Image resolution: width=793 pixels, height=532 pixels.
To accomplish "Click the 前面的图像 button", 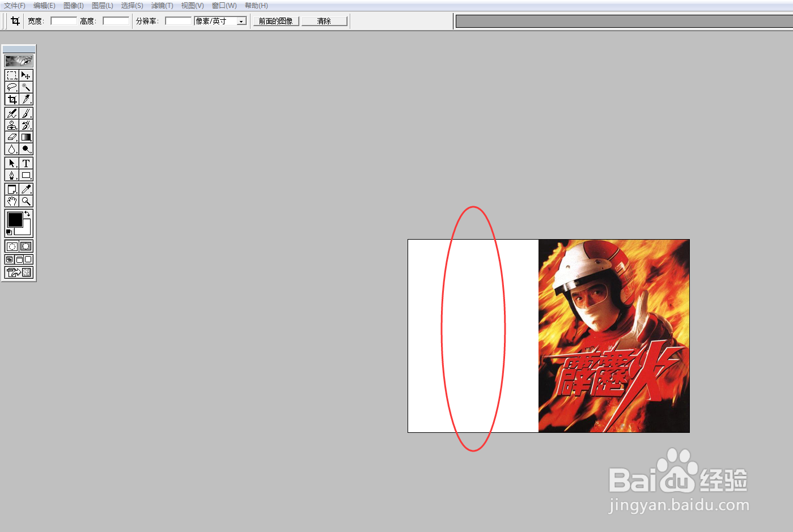I will pos(276,21).
